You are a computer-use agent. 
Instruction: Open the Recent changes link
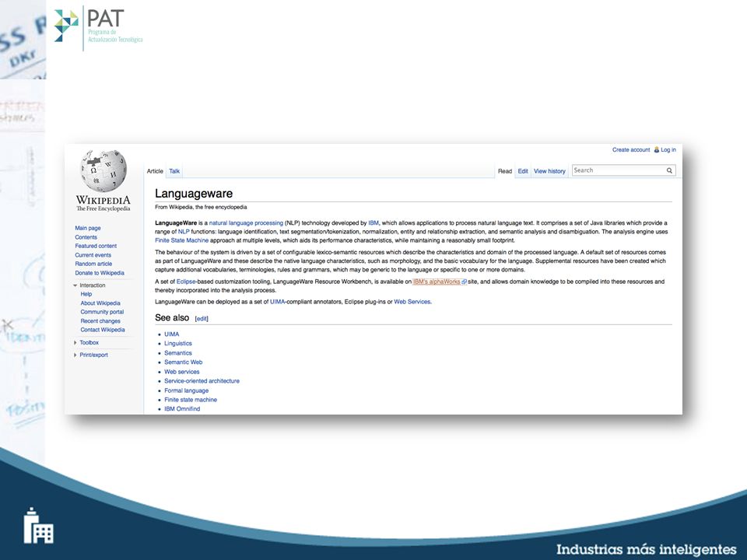click(100, 321)
